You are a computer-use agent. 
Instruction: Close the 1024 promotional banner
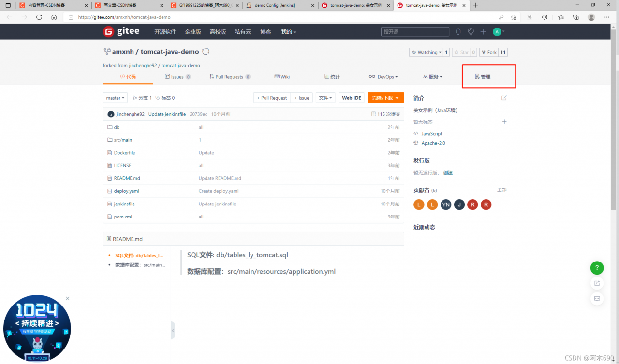pos(68,298)
